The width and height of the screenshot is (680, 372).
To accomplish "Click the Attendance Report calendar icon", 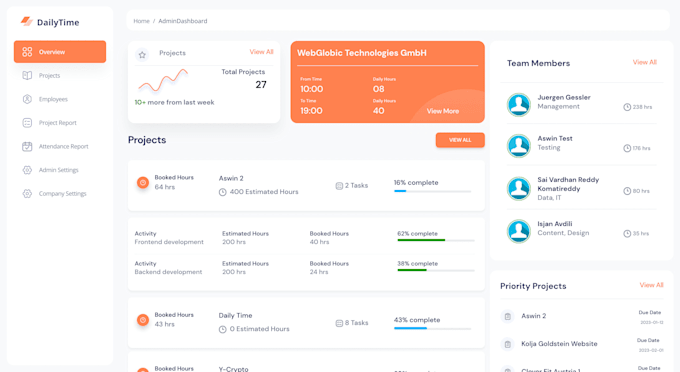I will tap(27, 147).
